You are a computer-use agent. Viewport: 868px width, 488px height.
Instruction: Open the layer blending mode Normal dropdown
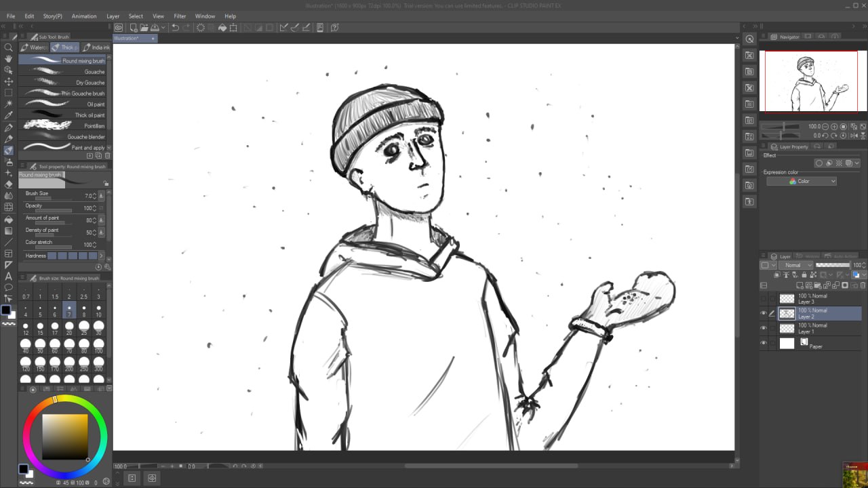click(x=796, y=265)
